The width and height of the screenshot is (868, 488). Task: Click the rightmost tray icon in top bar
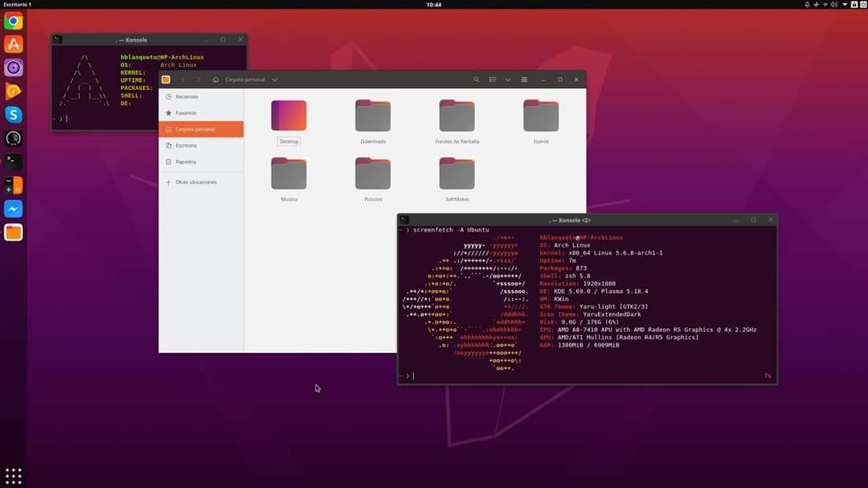pyautogui.click(x=863, y=5)
